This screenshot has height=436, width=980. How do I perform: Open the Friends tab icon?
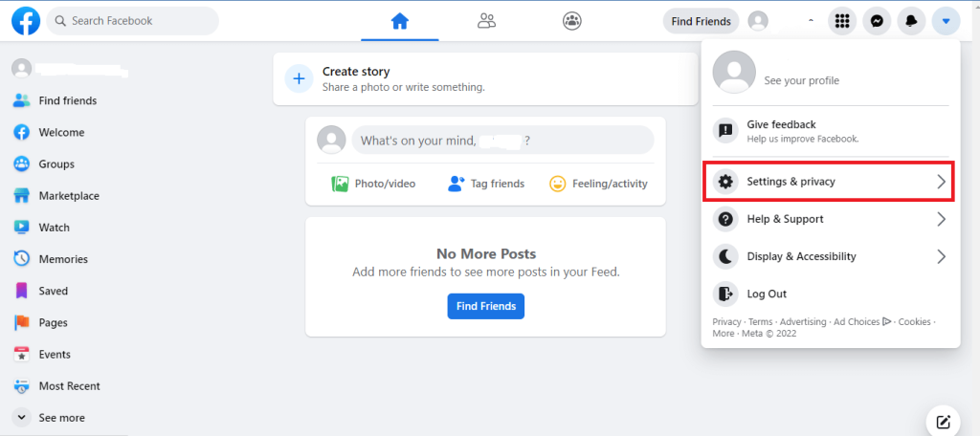[486, 21]
